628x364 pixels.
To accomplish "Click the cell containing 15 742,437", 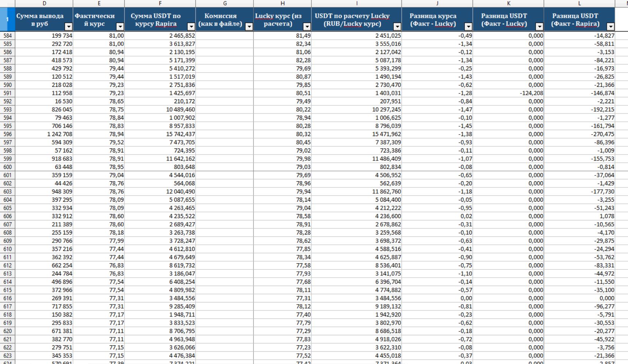I will (x=160, y=134).
